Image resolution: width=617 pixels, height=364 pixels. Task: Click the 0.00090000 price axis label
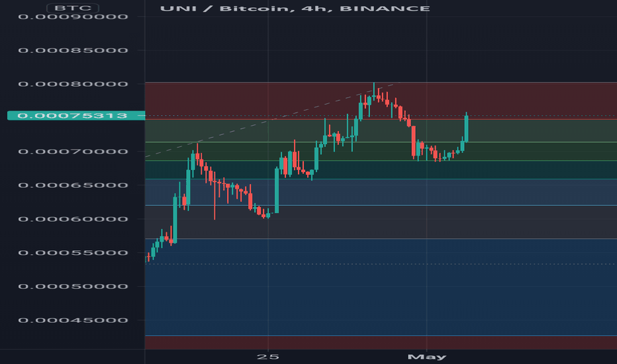point(73,17)
